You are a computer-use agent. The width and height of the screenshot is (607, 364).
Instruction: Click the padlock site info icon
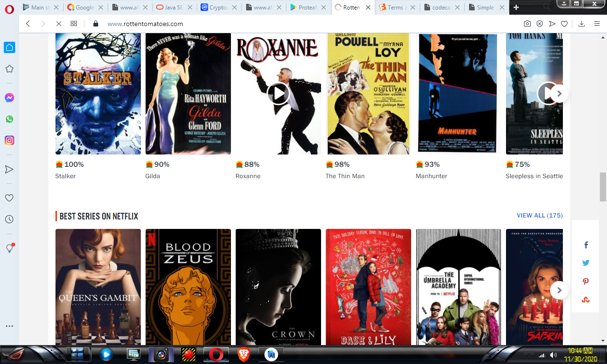(x=96, y=24)
